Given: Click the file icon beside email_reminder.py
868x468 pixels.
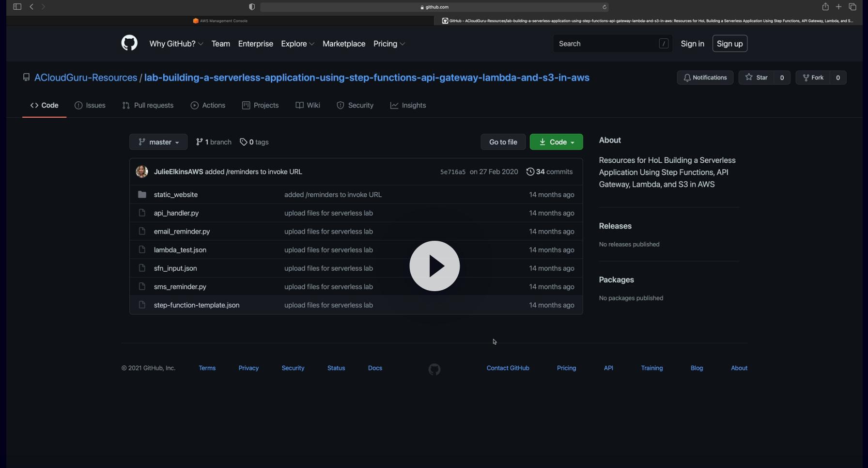Looking at the screenshot, I should tap(142, 231).
